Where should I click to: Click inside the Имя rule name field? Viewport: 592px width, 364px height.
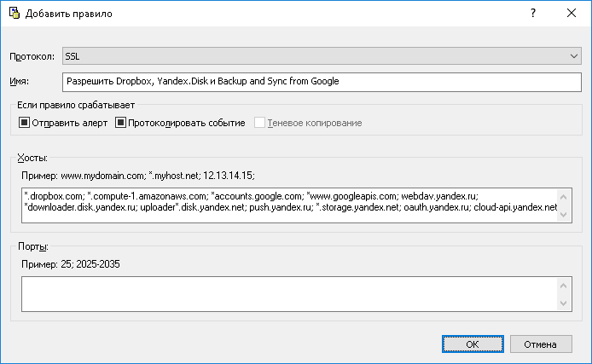(x=322, y=81)
